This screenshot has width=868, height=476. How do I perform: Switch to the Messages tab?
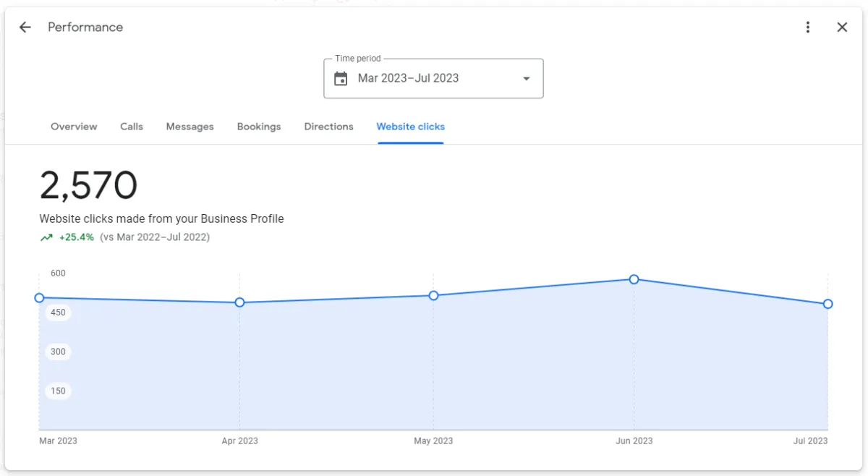[x=190, y=127]
